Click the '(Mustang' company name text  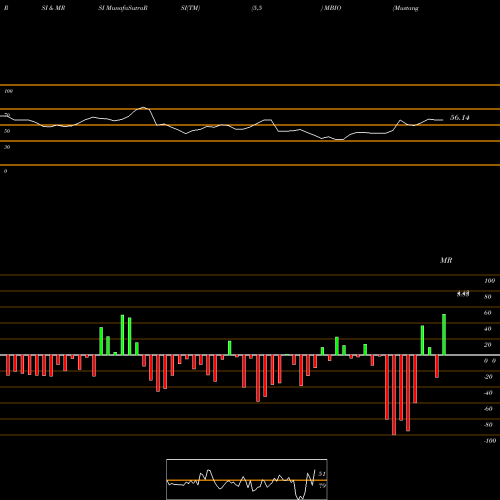point(406,8)
